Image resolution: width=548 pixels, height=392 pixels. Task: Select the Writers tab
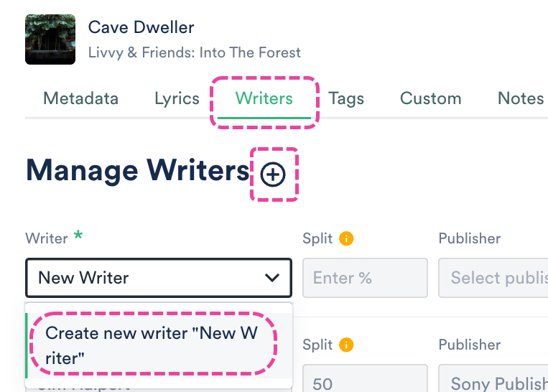coord(264,98)
